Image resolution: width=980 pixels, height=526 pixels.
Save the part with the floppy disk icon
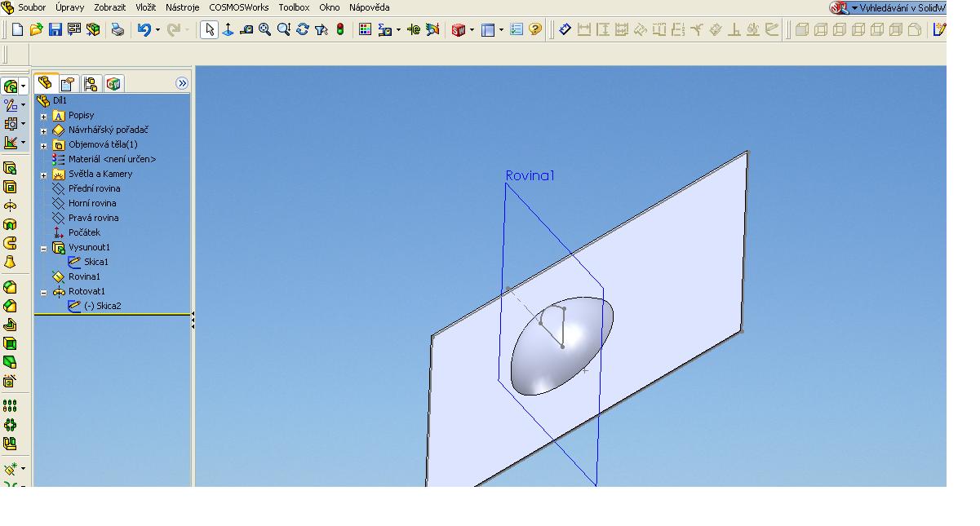(x=55, y=29)
